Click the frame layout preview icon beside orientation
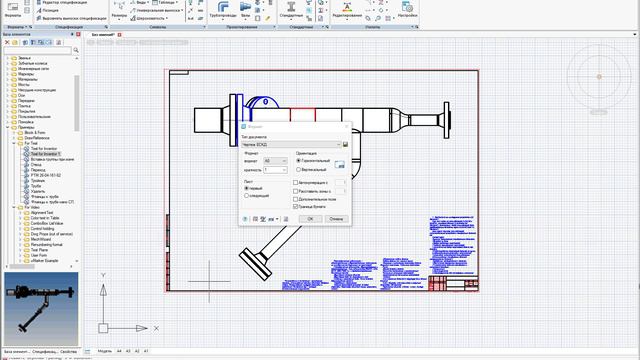The image size is (640, 360). pos(339,164)
